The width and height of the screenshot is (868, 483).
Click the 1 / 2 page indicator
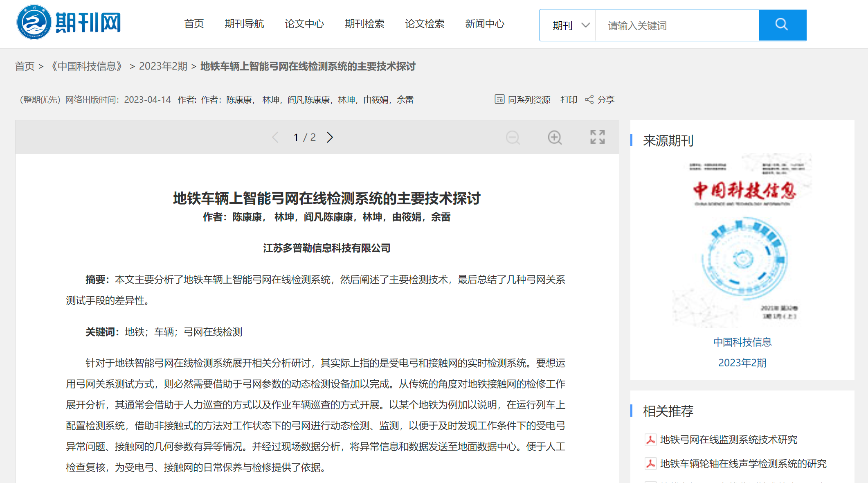pos(305,138)
